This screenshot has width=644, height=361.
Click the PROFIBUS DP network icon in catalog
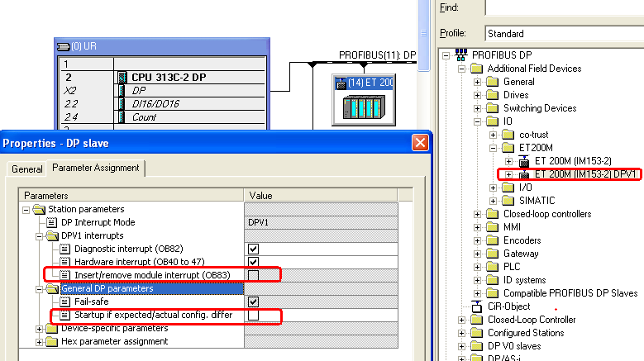click(460, 55)
